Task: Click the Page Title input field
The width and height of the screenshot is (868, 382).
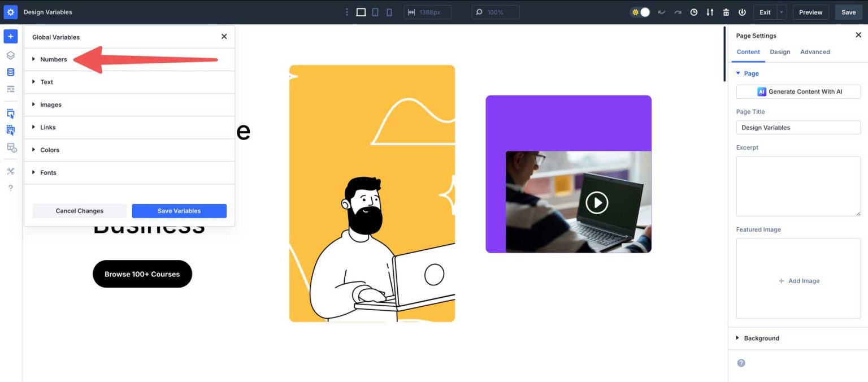Action: coord(798,128)
